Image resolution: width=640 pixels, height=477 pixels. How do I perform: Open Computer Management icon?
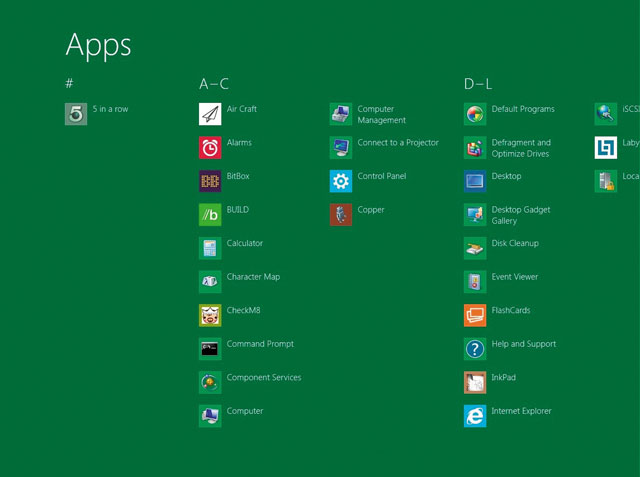pos(341,114)
